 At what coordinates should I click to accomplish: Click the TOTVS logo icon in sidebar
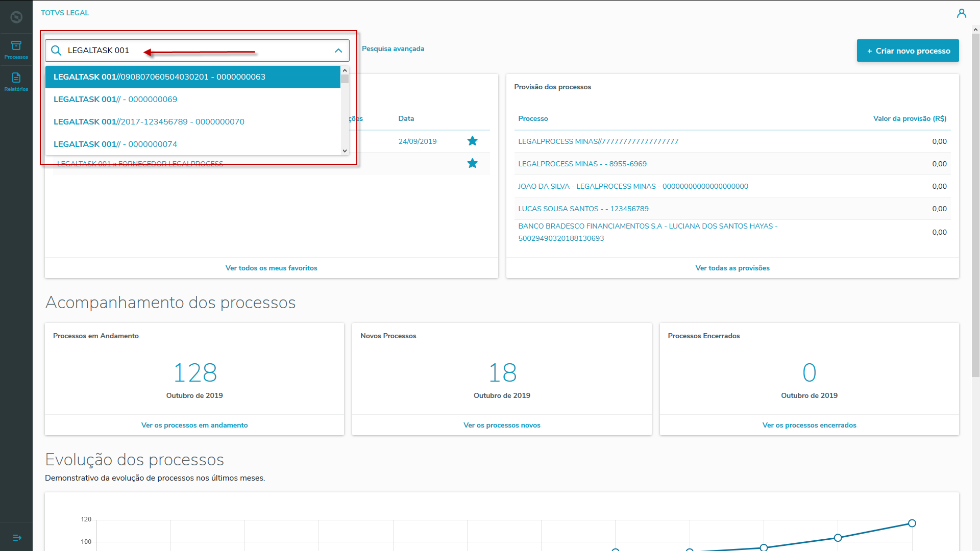pos(16,17)
